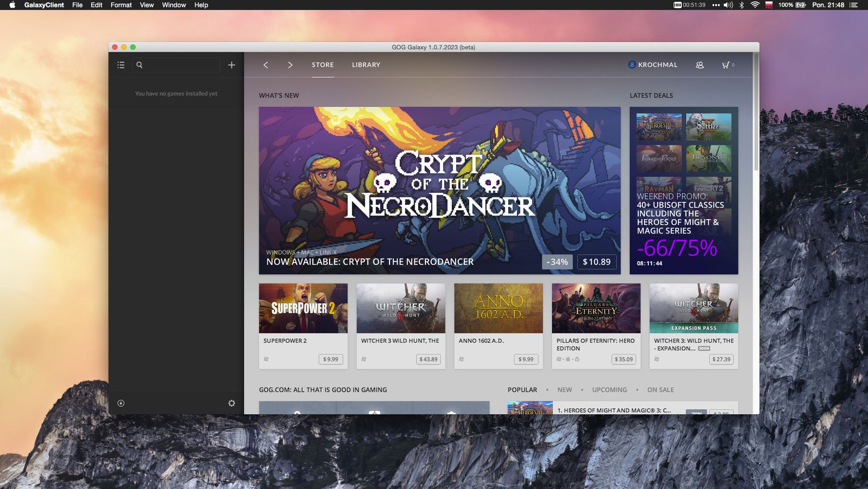Go back with the left arrow
Viewport: 868px width, 489px height.
265,65
